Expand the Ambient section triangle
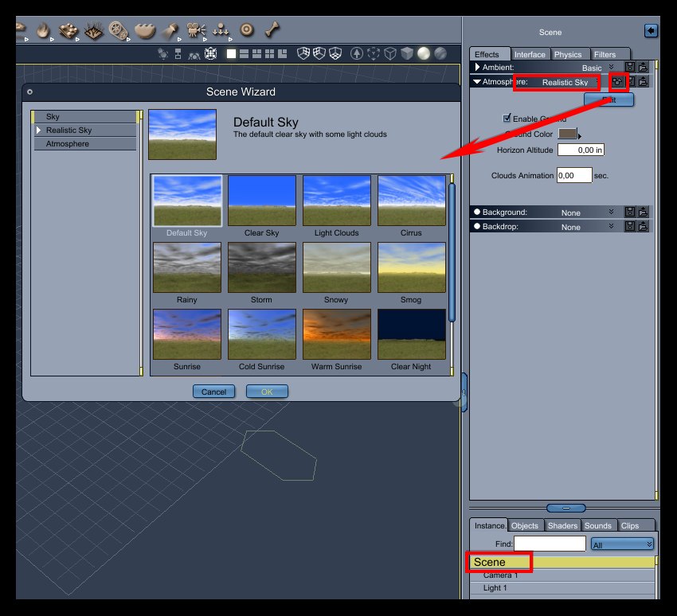The width and height of the screenshot is (677, 616). click(477, 67)
